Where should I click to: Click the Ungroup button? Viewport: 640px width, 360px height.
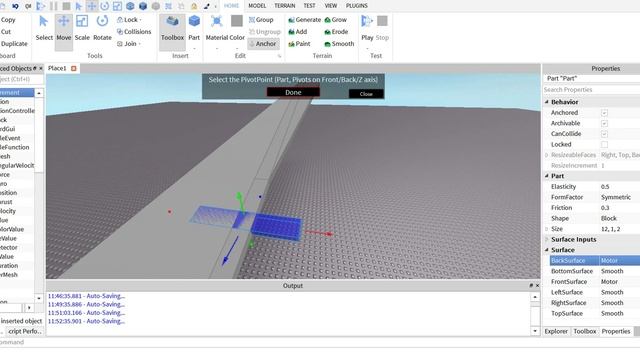click(265, 31)
